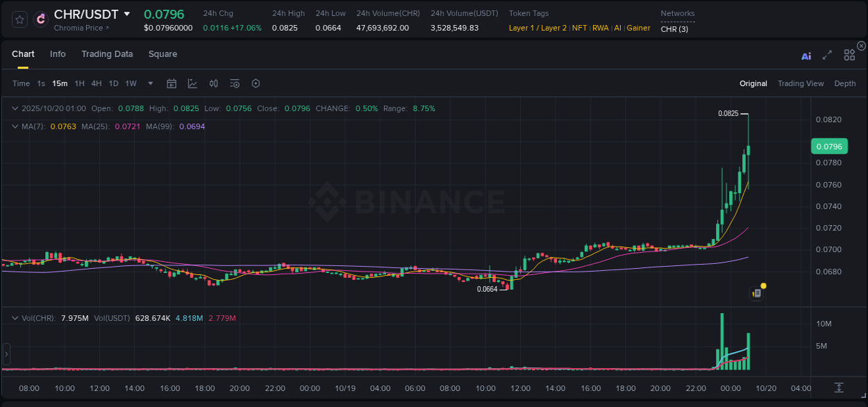Select the chart type icon
868x407 pixels.
192,83
